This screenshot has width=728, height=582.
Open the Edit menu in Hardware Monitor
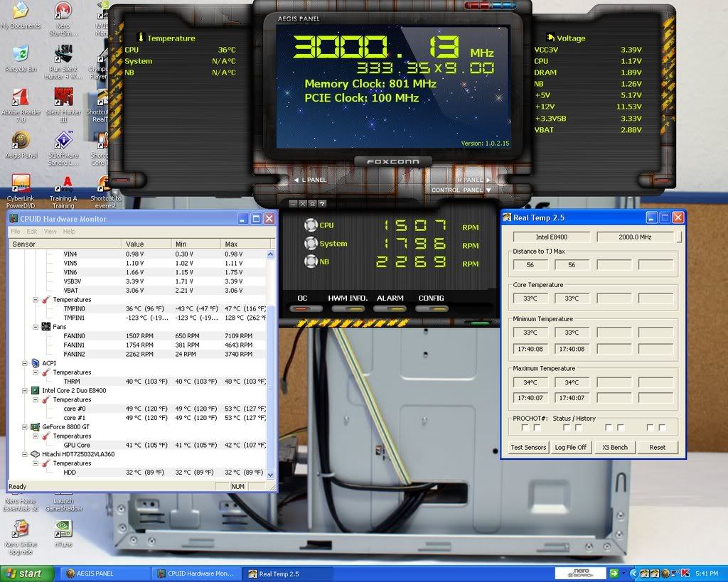(x=31, y=232)
